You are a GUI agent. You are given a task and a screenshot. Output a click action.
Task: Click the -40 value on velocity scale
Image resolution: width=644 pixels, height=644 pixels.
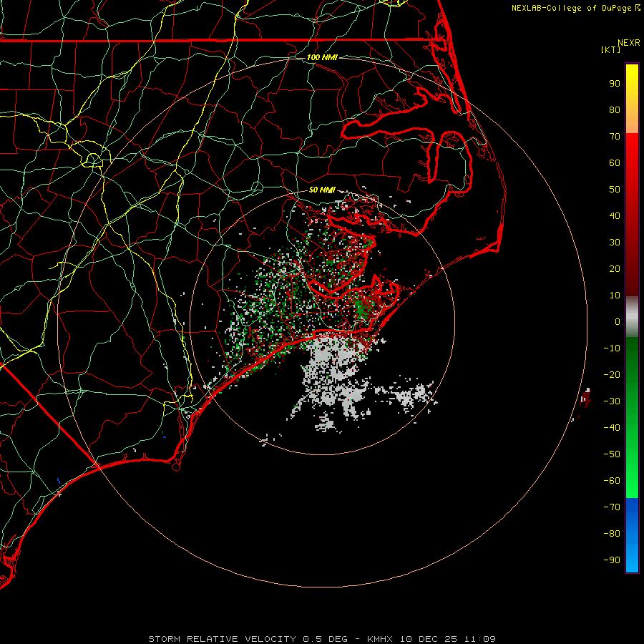pyautogui.click(x=612, y=428)
